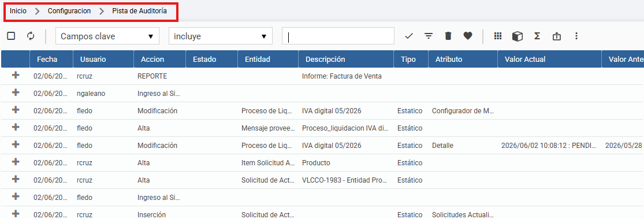Click the cube icon in toolbar
The width and height of the screenshot is (644, 219).
(518, 36)
